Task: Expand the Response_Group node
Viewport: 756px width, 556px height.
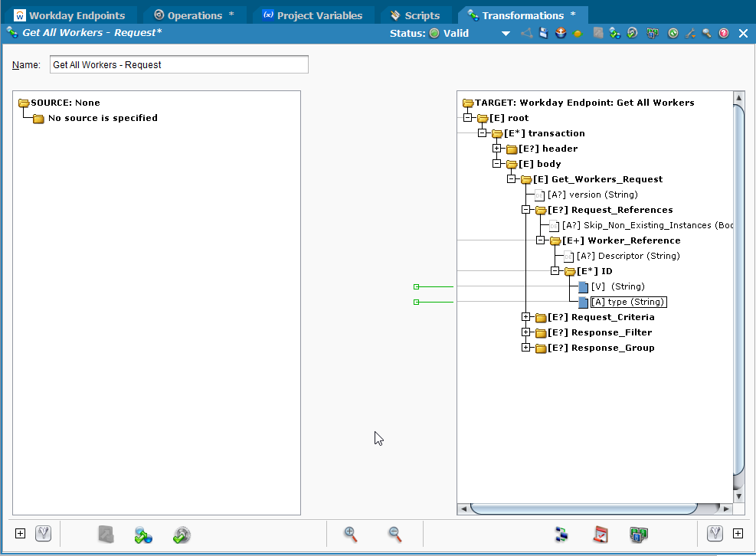Action: (x=525, y=348)
